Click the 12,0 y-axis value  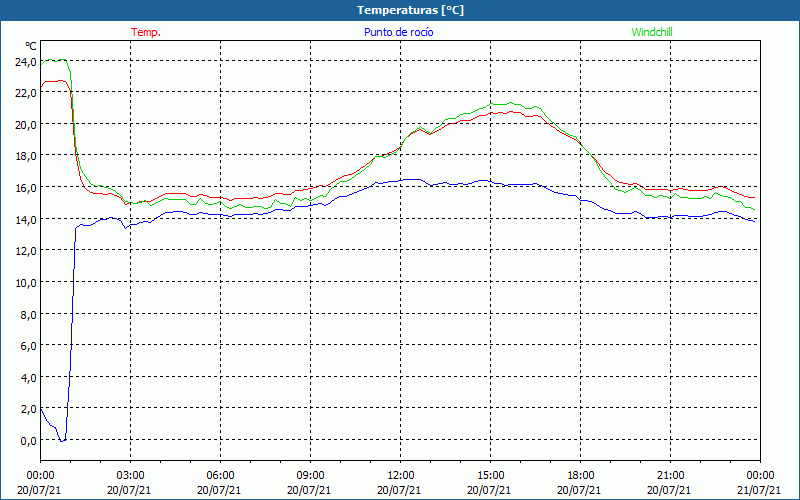point(26,251)
